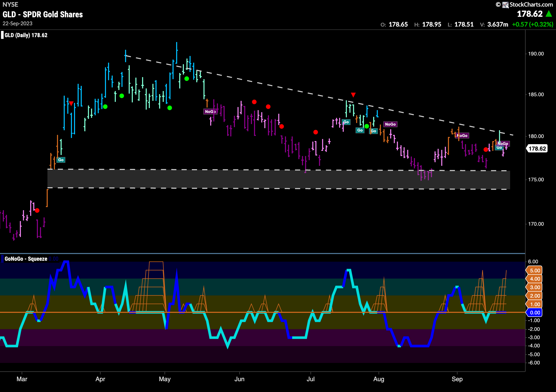Screen dimensions: 556x392
Task: Click the low value 178.51
Action: (x=464, y=25)
